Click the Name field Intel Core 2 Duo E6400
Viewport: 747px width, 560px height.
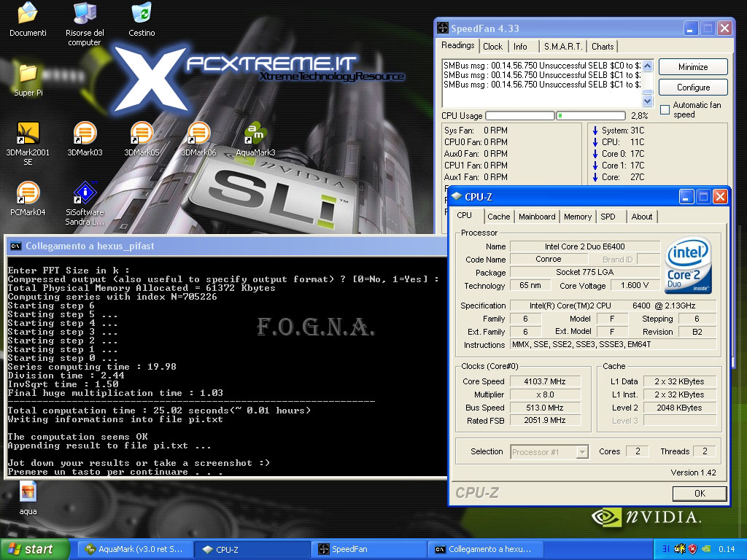pos(585,246)
